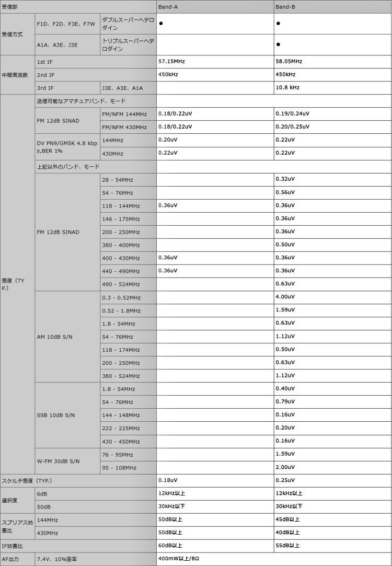This screenshot has height=566, width=392.
Task: Select the 57.15MHz 1st IF value
Action: click(x=171, y=62)
